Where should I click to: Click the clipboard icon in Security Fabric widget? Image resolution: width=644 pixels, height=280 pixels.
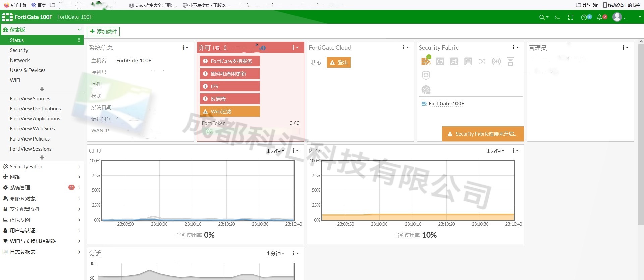click(468, 61)
